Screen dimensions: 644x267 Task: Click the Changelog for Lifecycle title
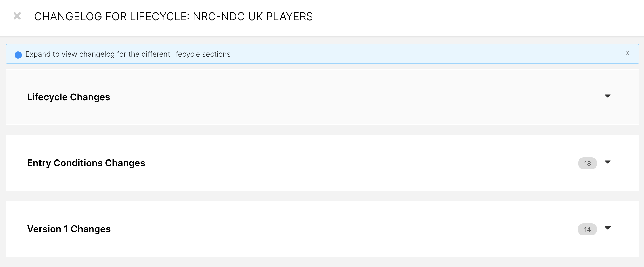point(173,16)
